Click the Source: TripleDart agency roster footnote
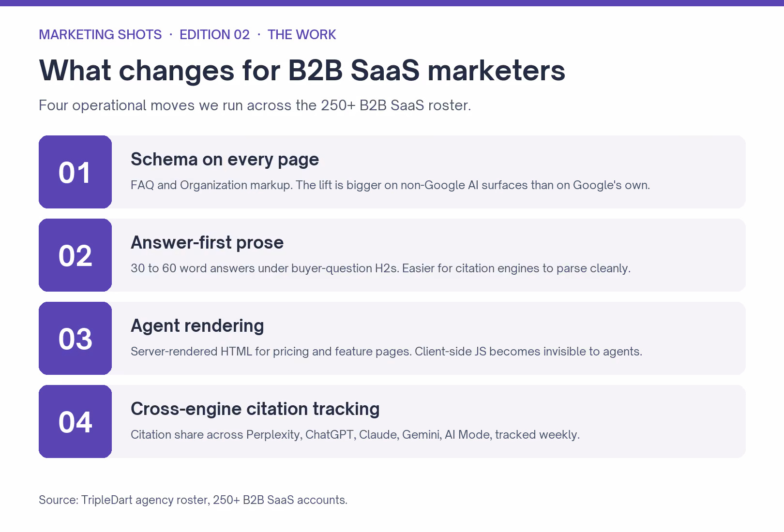This screenshot has width=784, height=532. pyautogui.click(x=193, y=500)
